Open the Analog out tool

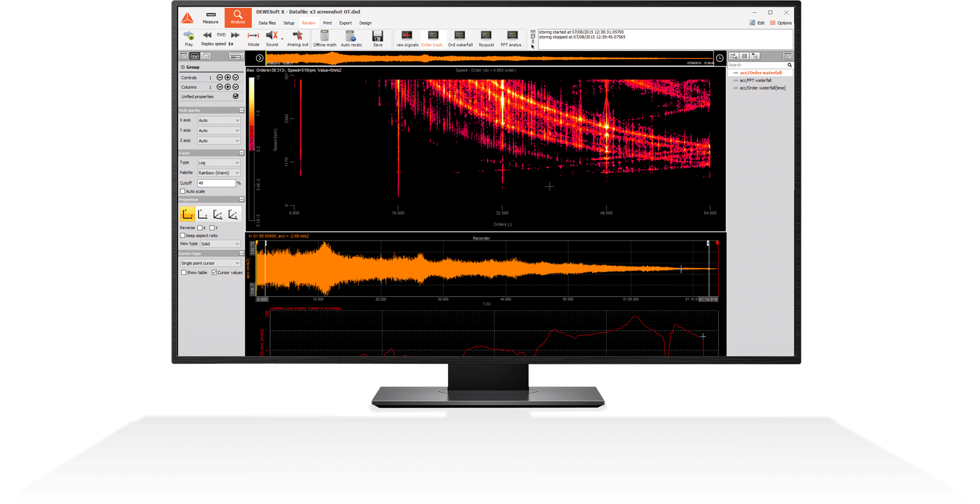click(x=297, y=36)
